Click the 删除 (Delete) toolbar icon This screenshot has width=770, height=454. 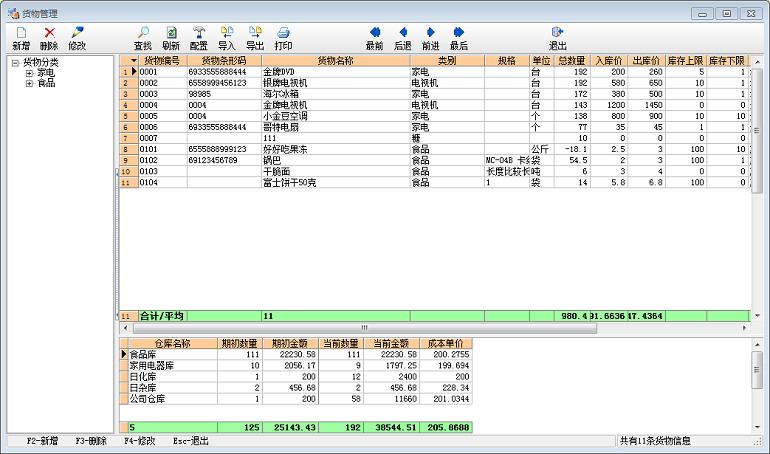pos(49,38)
